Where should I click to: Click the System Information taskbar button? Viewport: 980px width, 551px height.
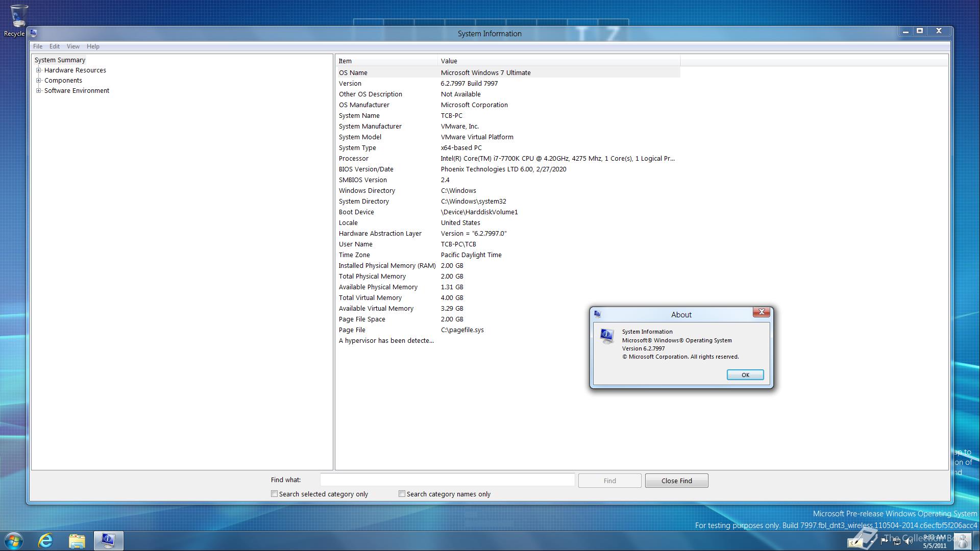pyautogui.click(x=108, y=541)
